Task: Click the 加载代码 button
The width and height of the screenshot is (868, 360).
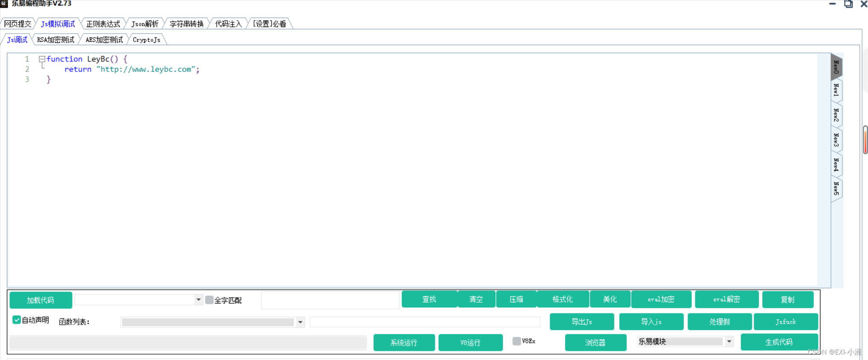Action: (41, 300)
